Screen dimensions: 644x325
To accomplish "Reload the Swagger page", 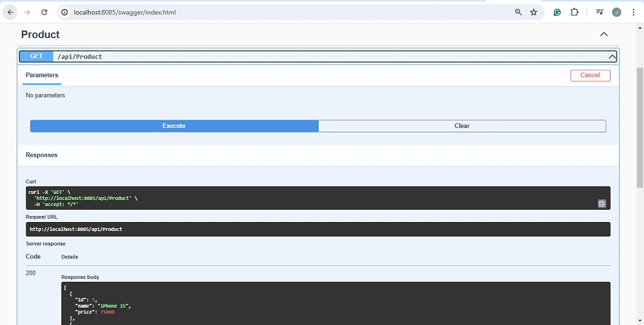I will point(45,12).
